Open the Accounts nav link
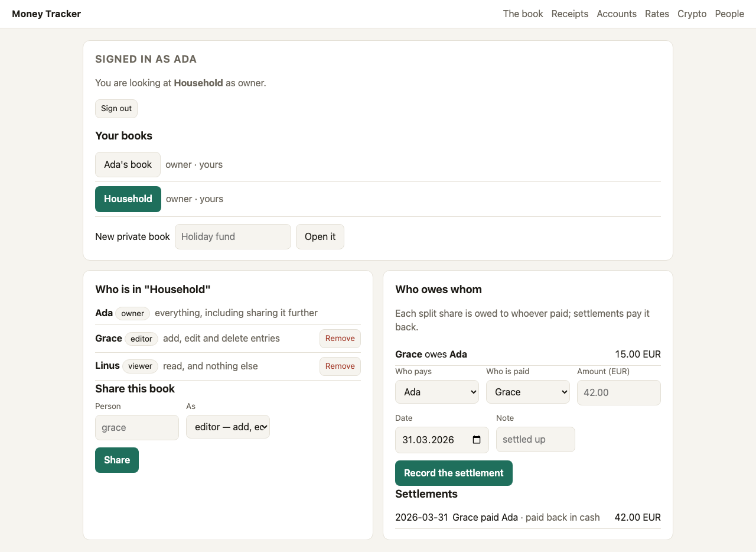756x552 pixels. click(617, 14)
